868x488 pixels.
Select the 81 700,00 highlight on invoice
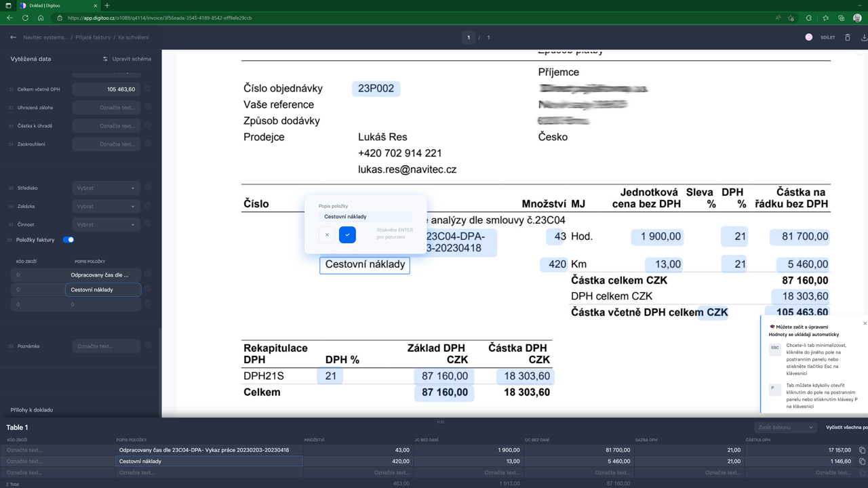tap(800, 237)
